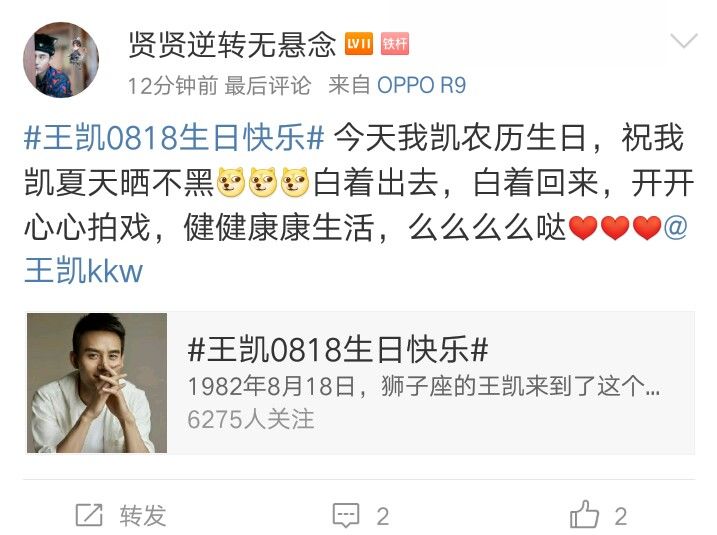
Task: Tap the comment count 2
Action: (383, 516)
